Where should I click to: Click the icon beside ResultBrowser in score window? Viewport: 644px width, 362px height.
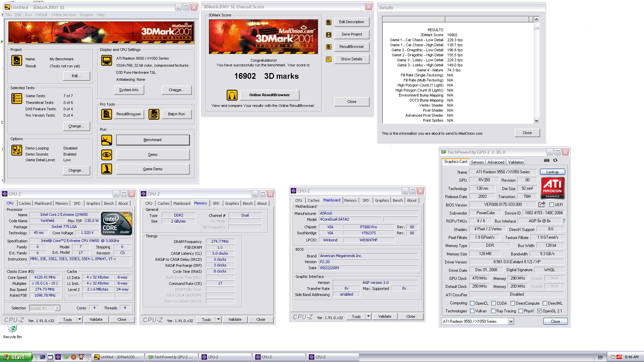click(329, 47)
